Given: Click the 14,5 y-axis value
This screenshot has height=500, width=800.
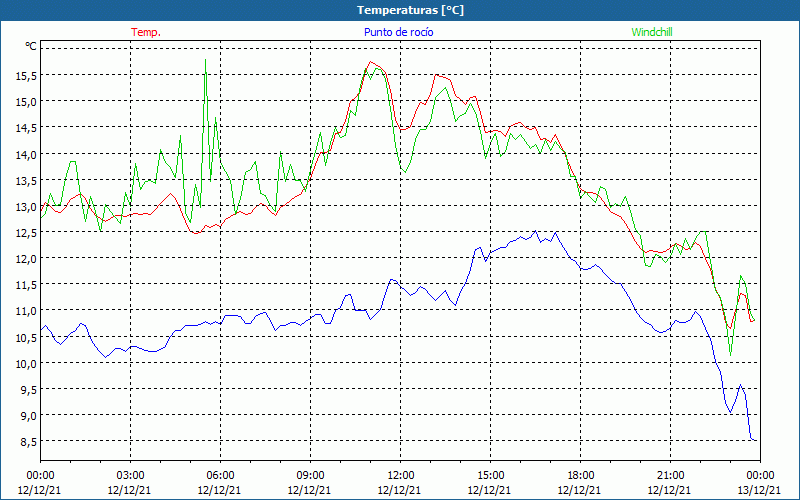Looking at the screenshot, I should 26,128.
